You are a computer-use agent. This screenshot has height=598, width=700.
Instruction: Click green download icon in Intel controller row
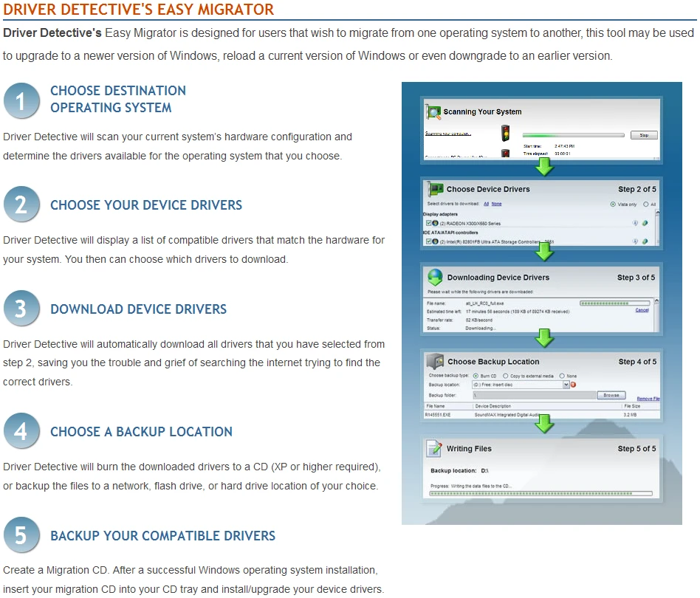pyautogui.click(x=645, y=241)
